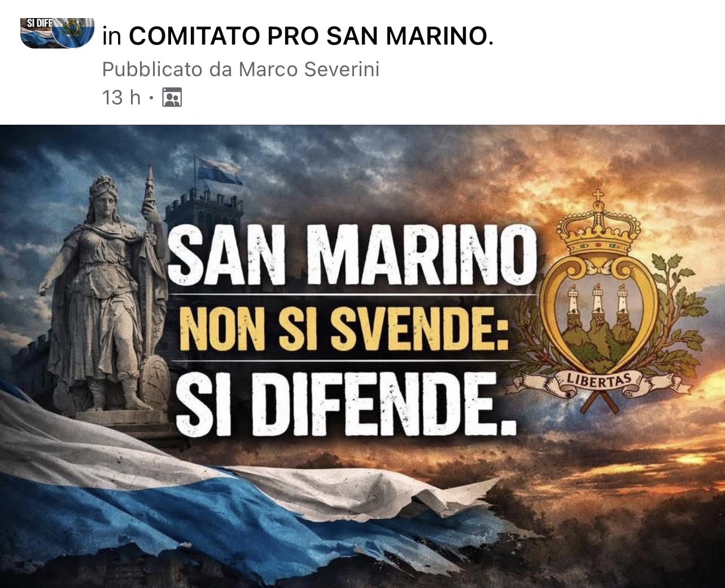Click the flag flying atop the tower

219,170
